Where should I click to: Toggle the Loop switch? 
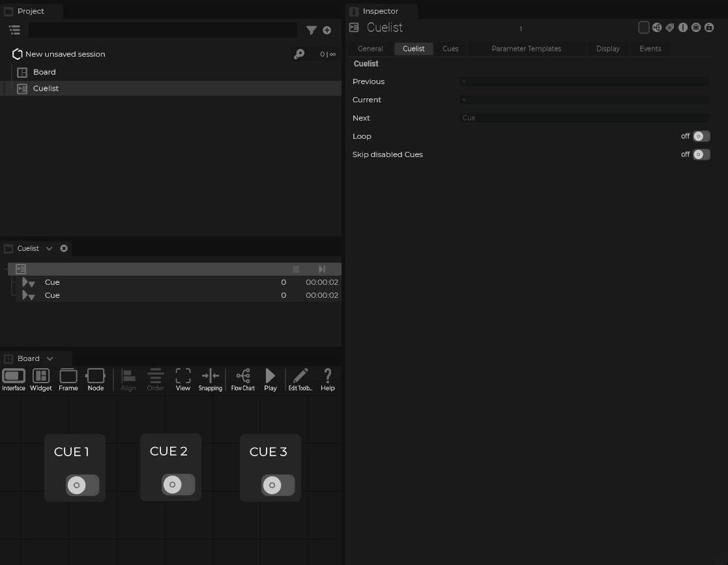click(701, 136)
